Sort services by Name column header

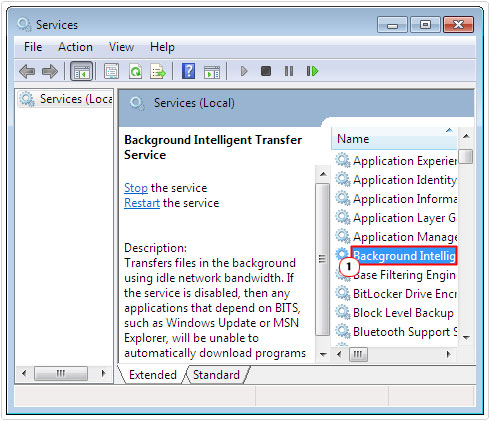pos(394,139)
